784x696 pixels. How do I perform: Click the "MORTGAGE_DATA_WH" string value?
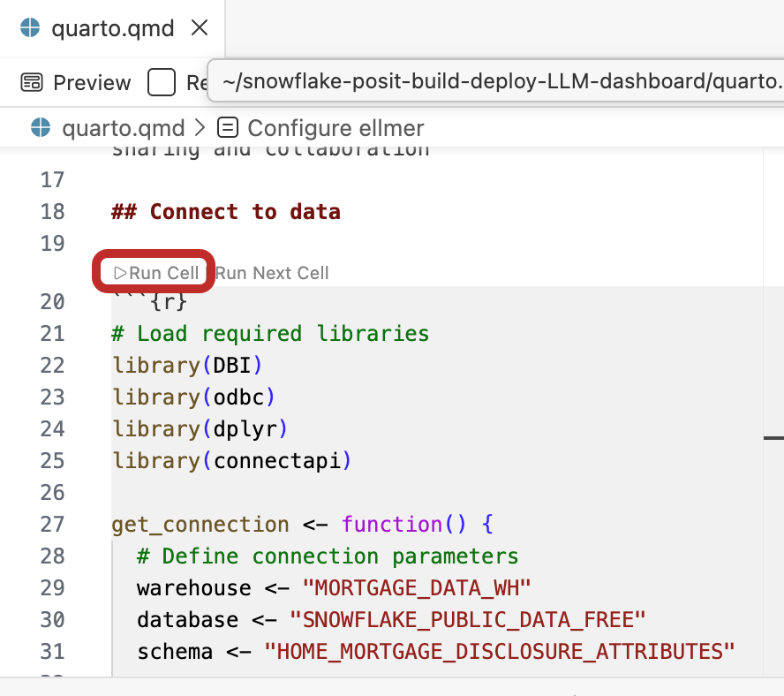point(418,588)
